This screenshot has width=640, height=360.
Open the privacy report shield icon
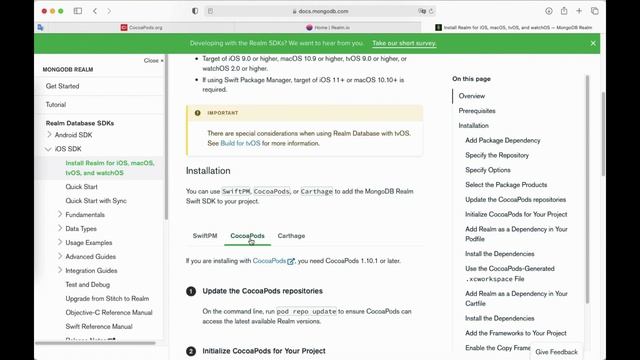coord(195,11)
